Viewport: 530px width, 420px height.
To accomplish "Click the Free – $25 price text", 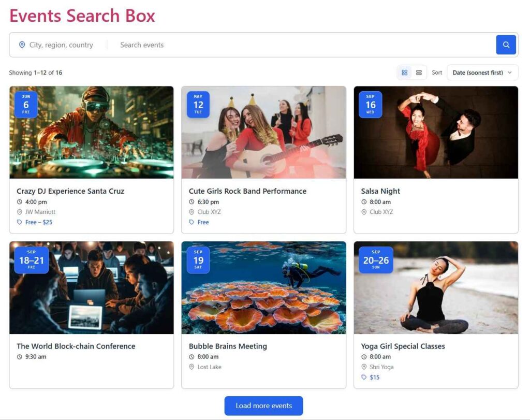I will 39,222.
